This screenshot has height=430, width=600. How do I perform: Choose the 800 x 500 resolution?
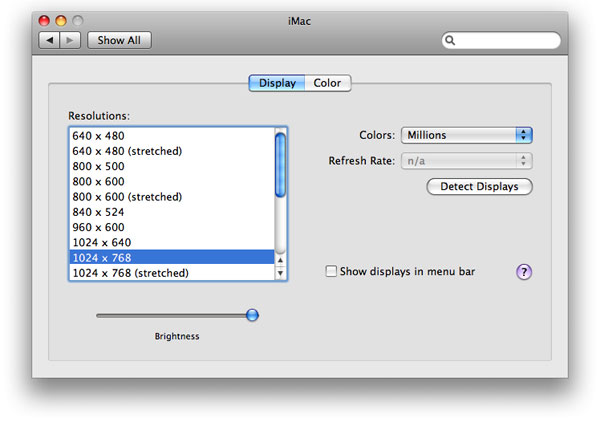coord(172,166)
